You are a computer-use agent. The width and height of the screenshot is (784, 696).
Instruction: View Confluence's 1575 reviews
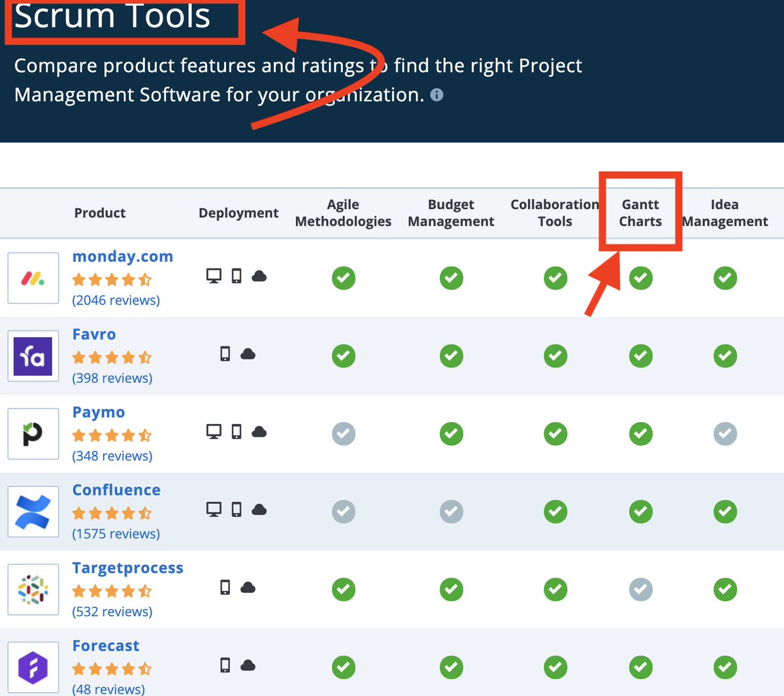point(116,533)
